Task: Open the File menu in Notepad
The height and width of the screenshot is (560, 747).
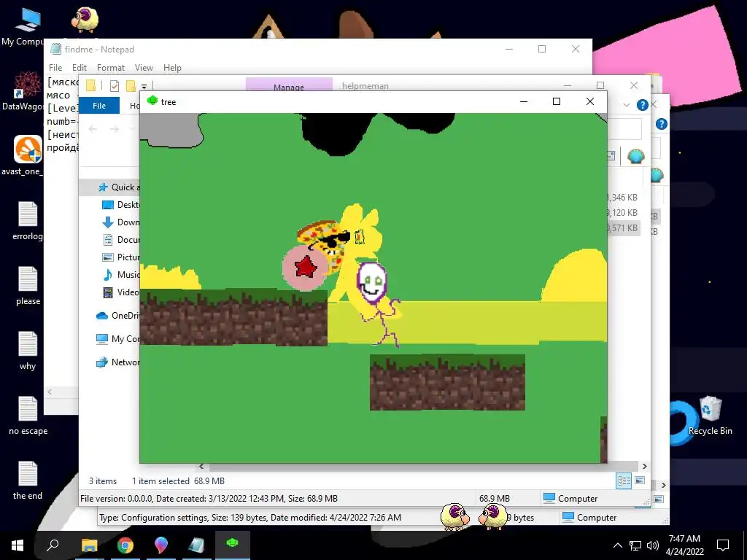Action: pyautogui.click(x=55, y=68)
